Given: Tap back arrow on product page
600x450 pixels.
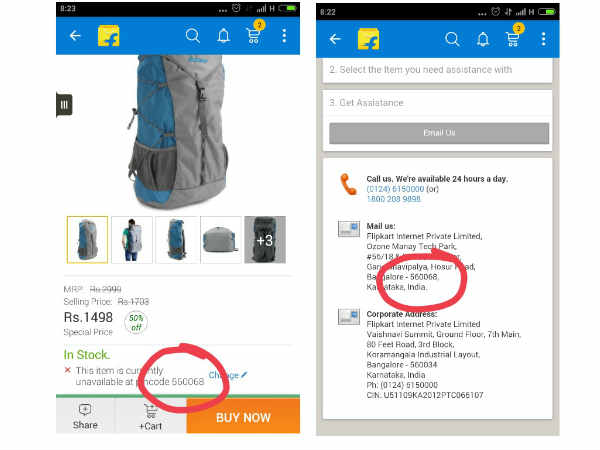Looking at the screenshot, I should tap(75, 36).
